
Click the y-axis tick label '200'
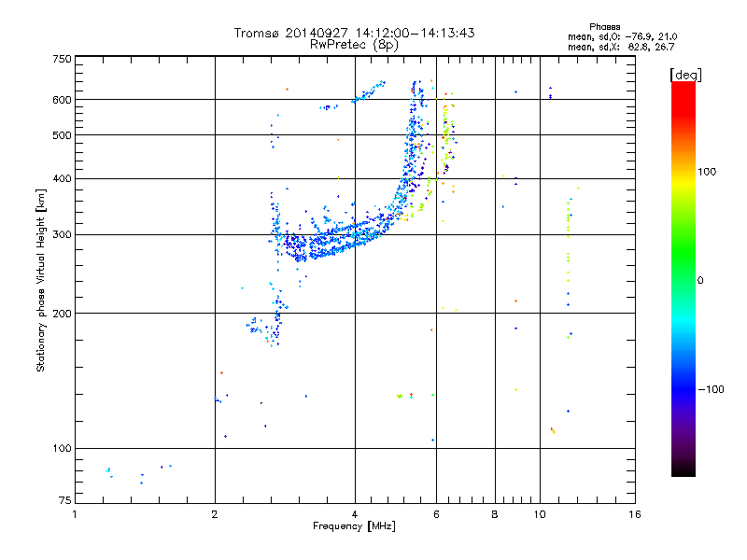63,314
